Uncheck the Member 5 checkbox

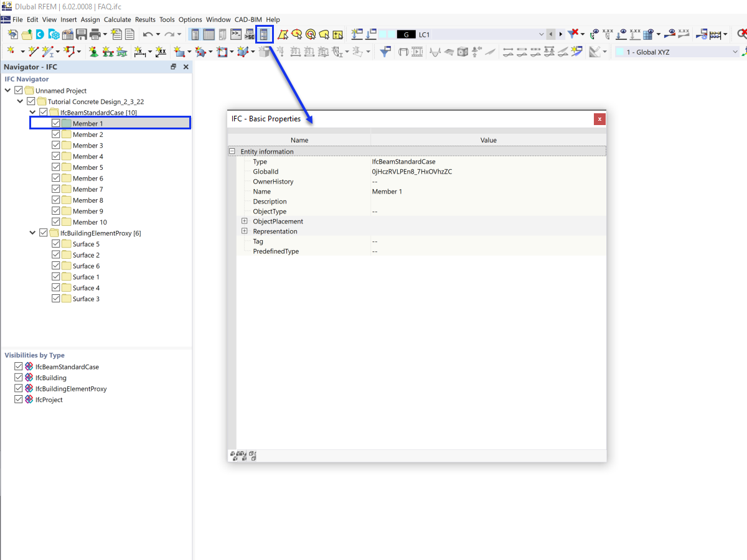point(56,167)
